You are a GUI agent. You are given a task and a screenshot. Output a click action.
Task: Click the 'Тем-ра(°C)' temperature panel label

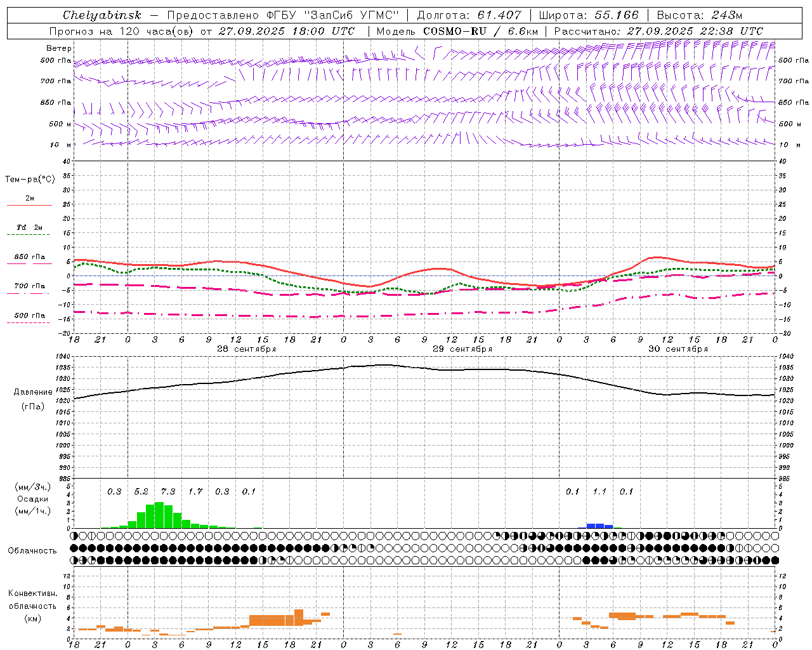(30, 180)
